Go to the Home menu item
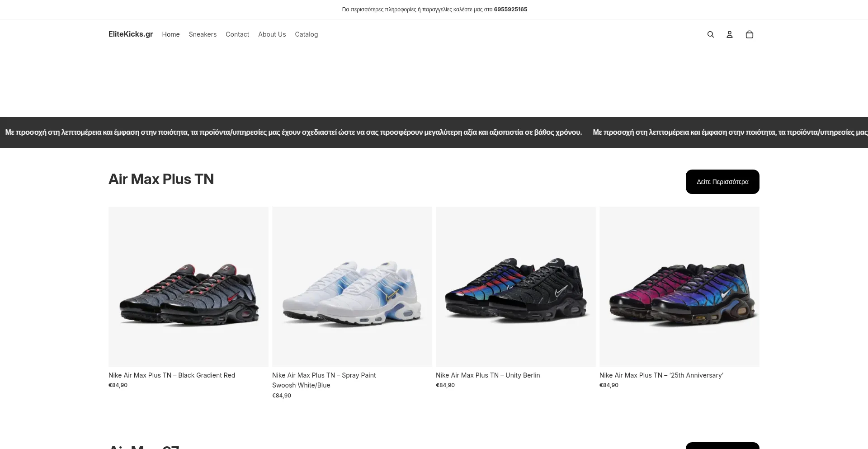This screenshot has width=868, height=449. point(171,34)
